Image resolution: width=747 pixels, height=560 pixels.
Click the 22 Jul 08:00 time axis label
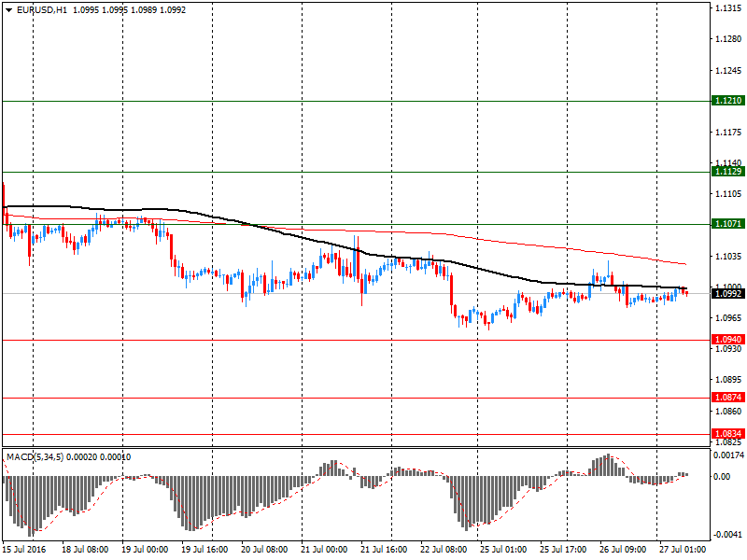coord(444,550)
